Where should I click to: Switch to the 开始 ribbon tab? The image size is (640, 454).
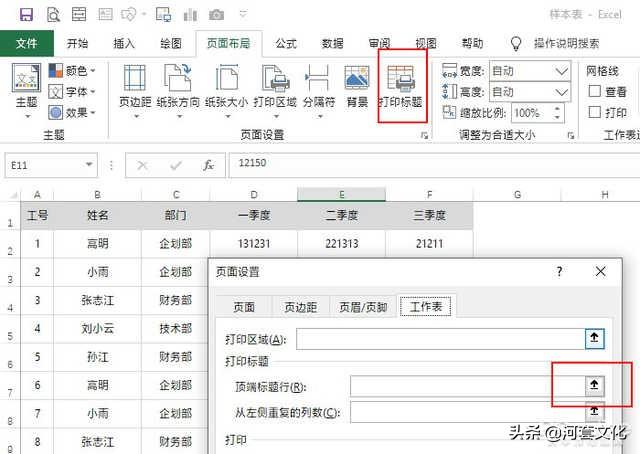click(77, 43)
